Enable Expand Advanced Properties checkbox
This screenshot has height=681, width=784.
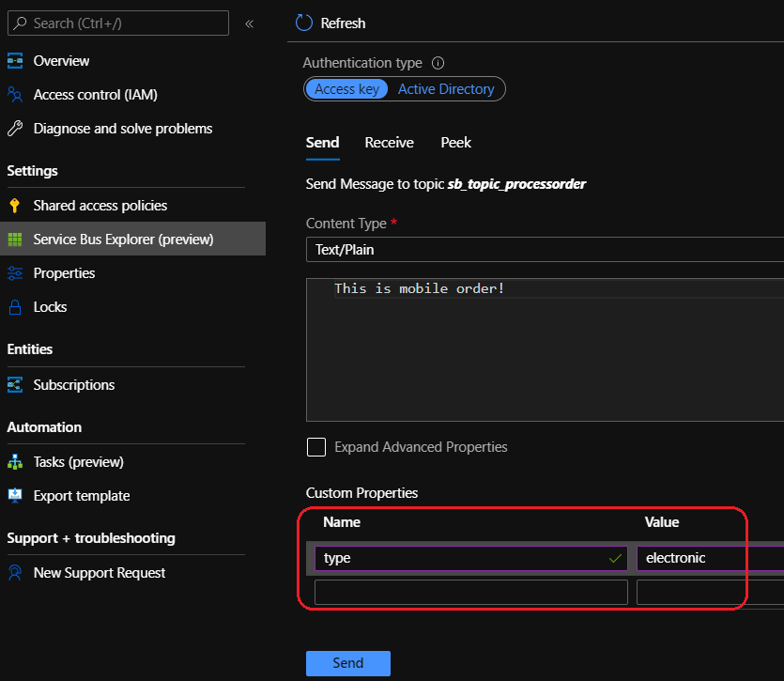tap(316, 447)
